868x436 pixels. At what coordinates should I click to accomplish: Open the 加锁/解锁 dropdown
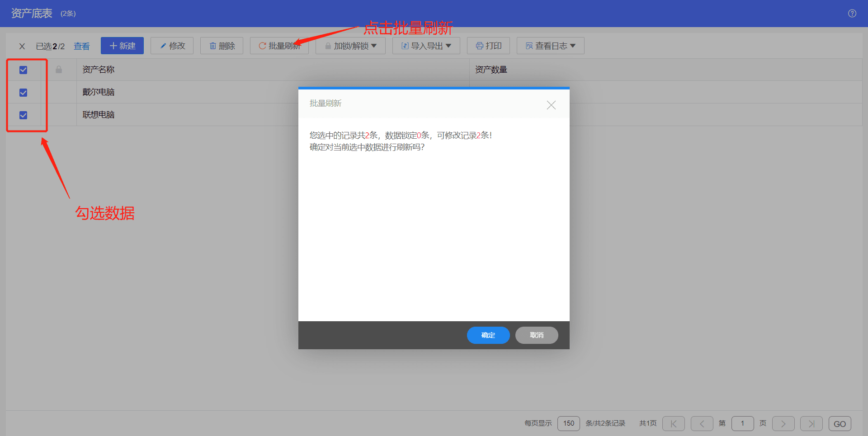(350, 46)
